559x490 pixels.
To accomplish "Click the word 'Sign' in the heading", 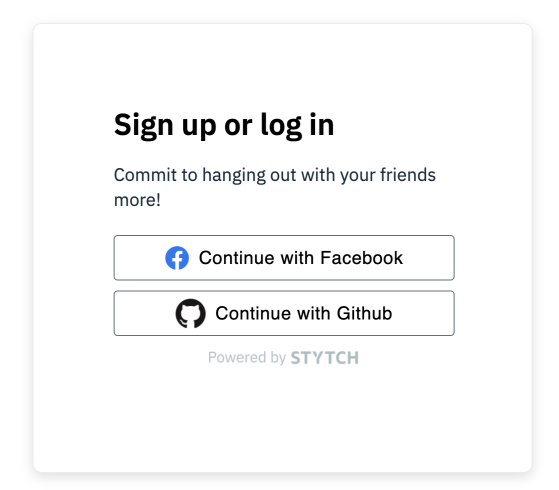I will 144,126.
